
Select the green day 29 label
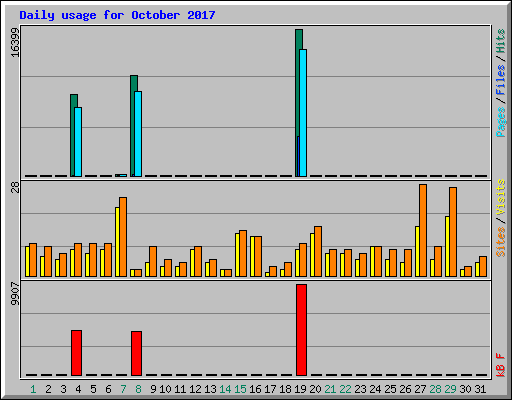[450, 389]
